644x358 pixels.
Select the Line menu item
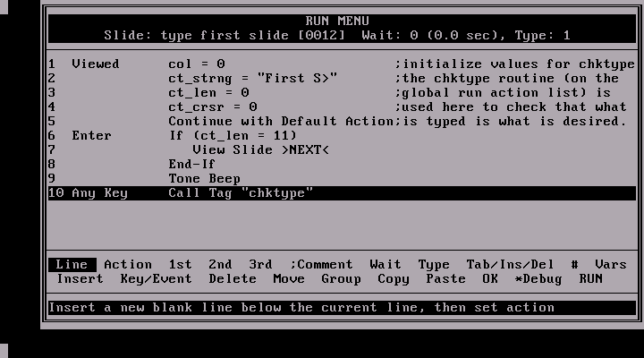72,264
